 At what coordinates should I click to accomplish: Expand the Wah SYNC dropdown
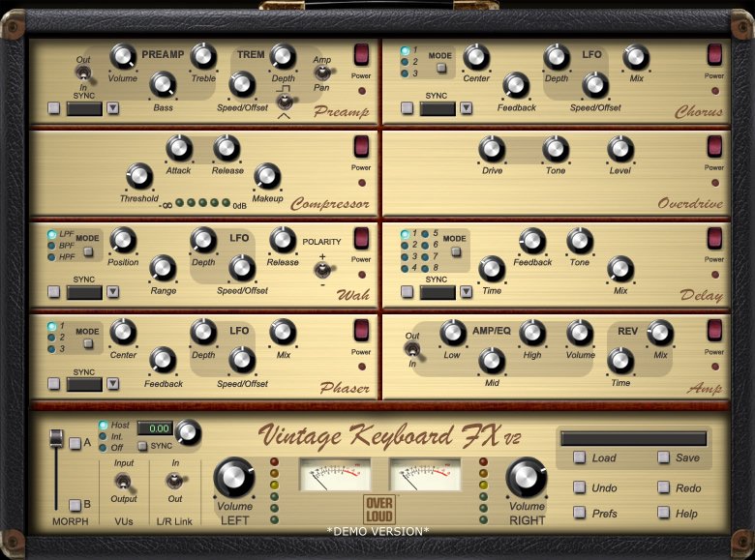tap(112, 292)
